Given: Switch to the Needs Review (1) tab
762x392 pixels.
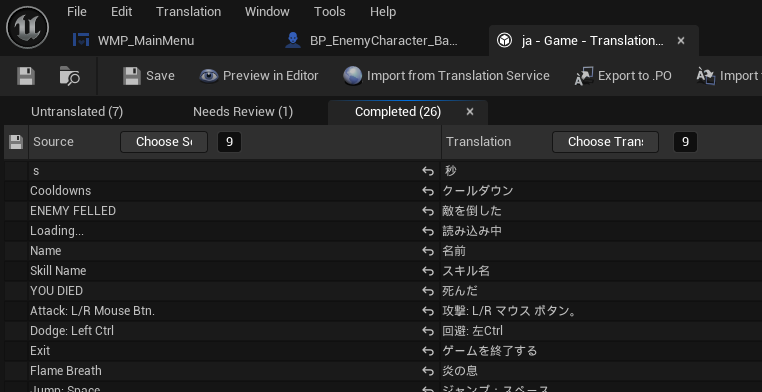Looking at the screenshot, I should pos(243,112).
